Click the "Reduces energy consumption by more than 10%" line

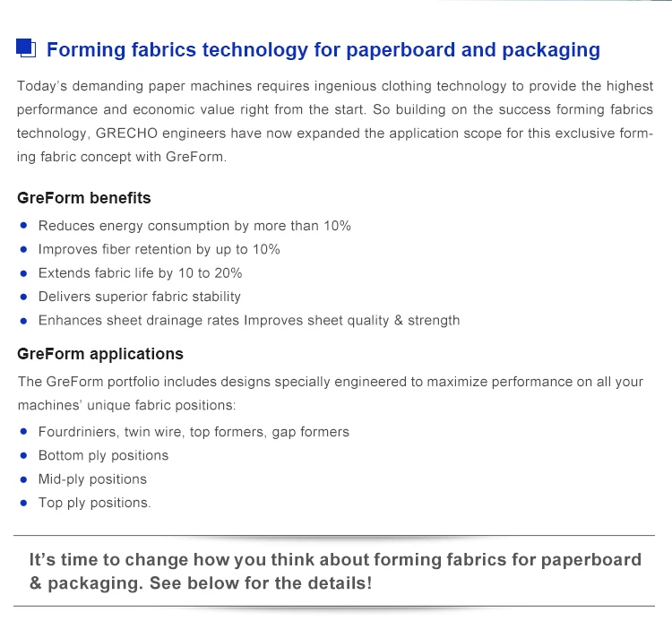[x=194, y=226]
